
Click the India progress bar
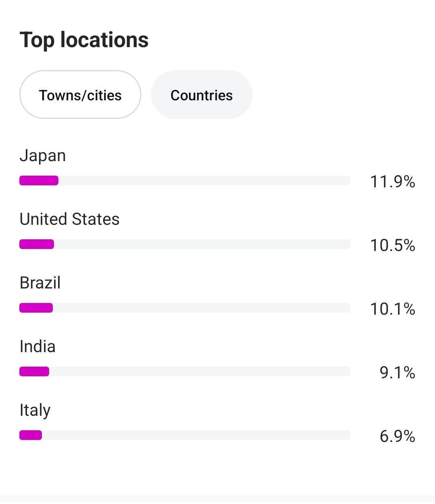point(34,371)
